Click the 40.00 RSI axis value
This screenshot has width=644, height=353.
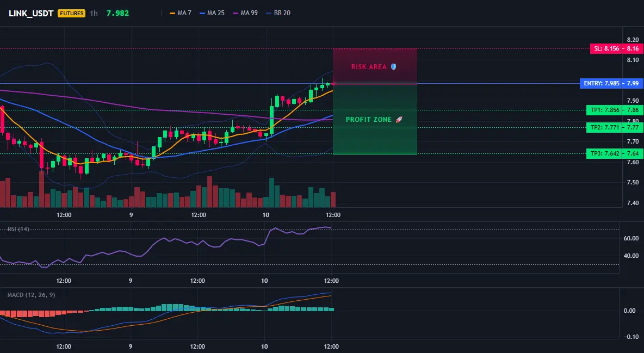(x=631, y=256)
